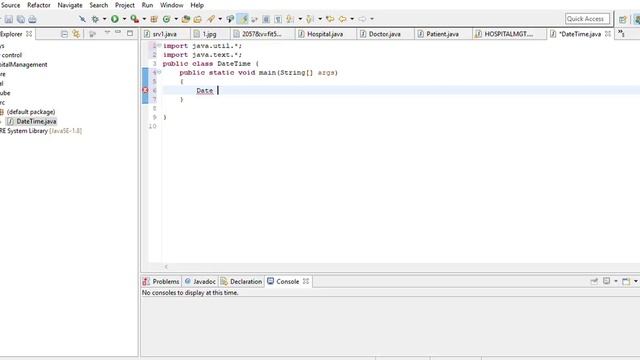Open the Run menu

(147, 5)
